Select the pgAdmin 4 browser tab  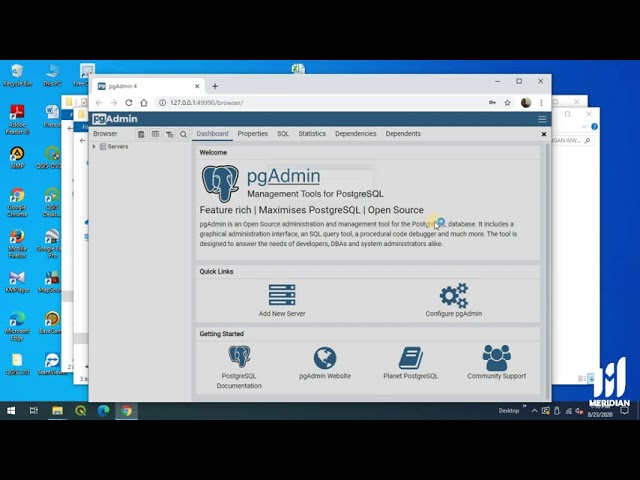[149, 86]
